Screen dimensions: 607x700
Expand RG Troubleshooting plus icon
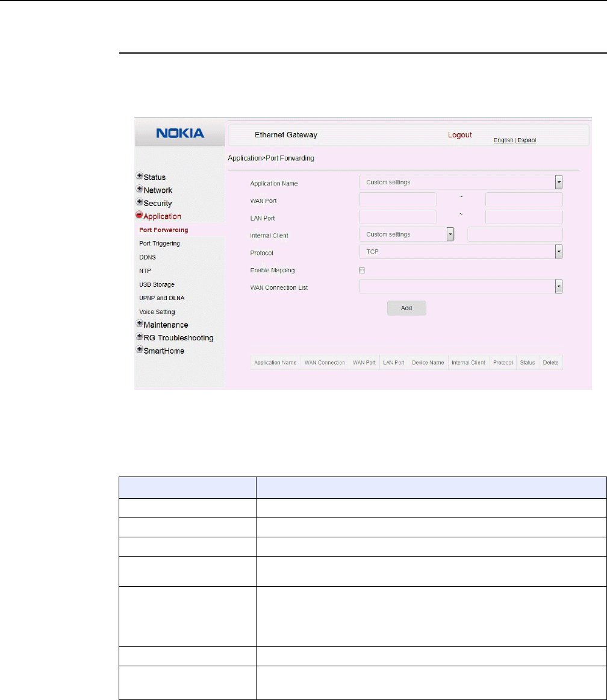(x=139, y=336)
